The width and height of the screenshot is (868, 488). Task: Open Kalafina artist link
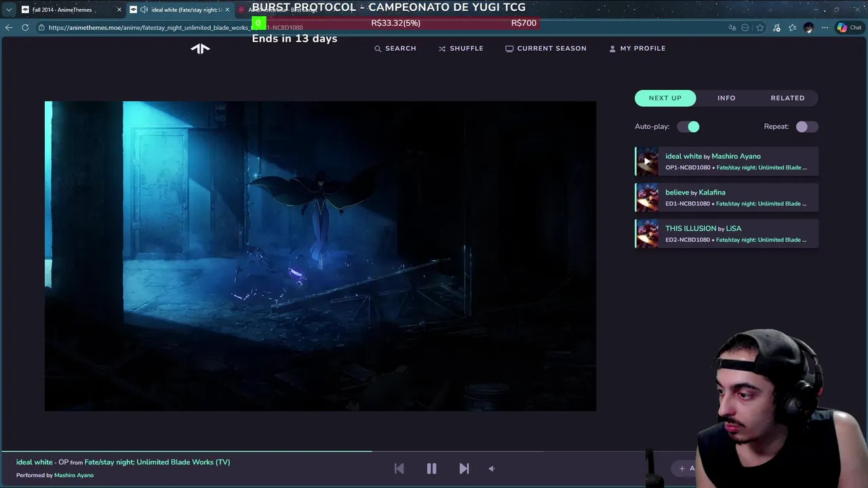click(x=712, y=192)
